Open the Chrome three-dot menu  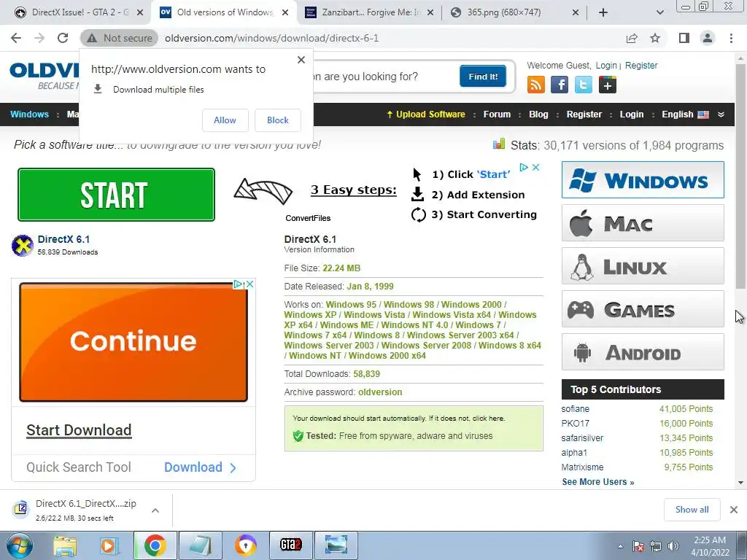[x=731, y=38]
